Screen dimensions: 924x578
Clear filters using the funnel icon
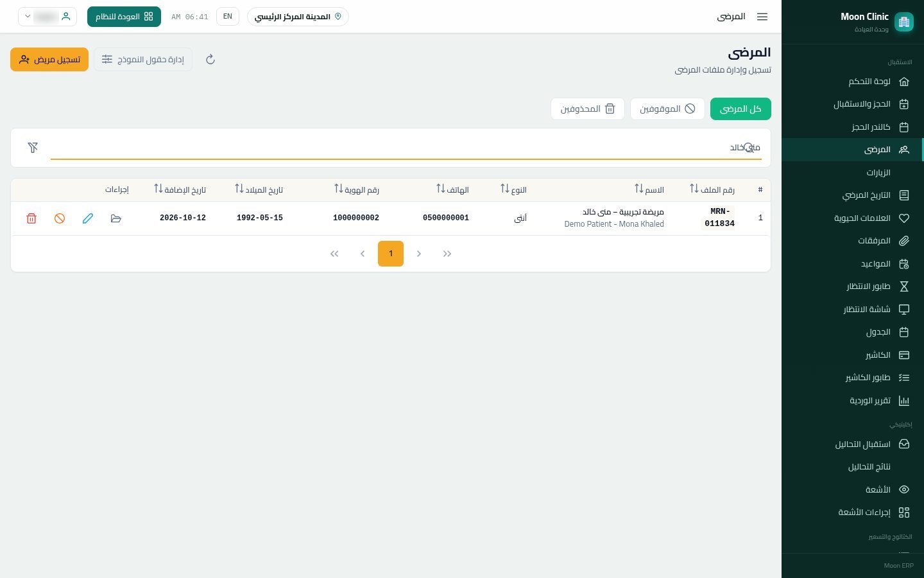coord(33,148)
